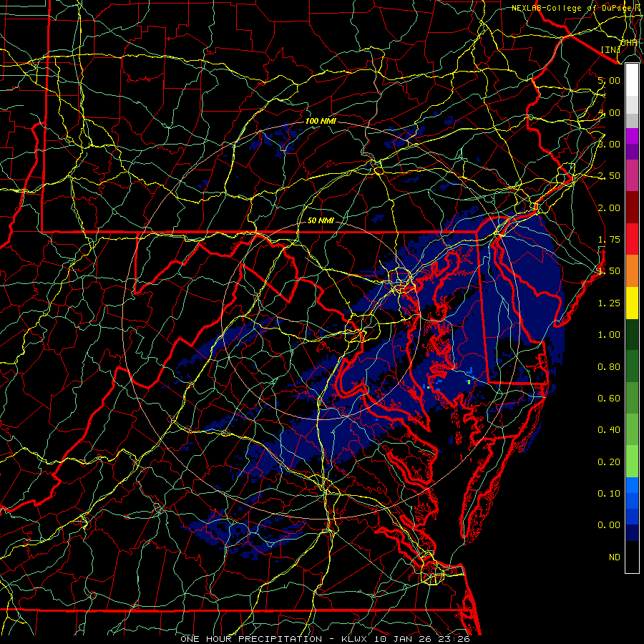Select the dark red (maroon) legend swatch
This screenshot has height=644, width=644.
coord(632,208)
